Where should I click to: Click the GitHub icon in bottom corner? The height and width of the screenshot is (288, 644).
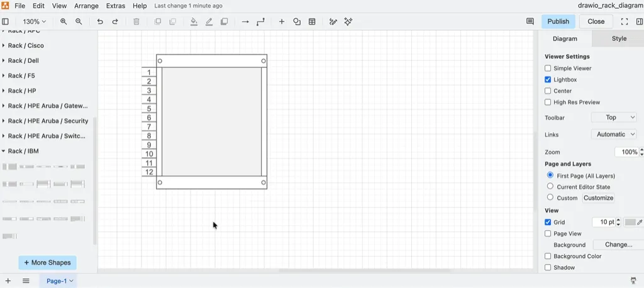pos(635,280)
